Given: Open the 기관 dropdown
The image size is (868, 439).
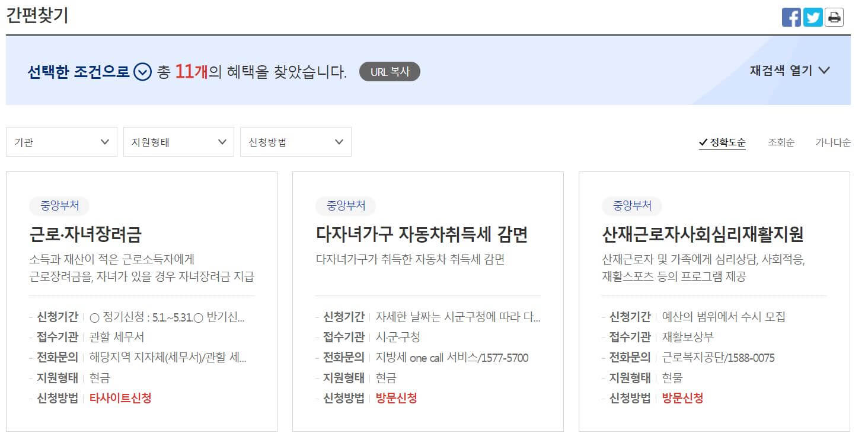Looking at the screenshot, I should tap(61, 142).
